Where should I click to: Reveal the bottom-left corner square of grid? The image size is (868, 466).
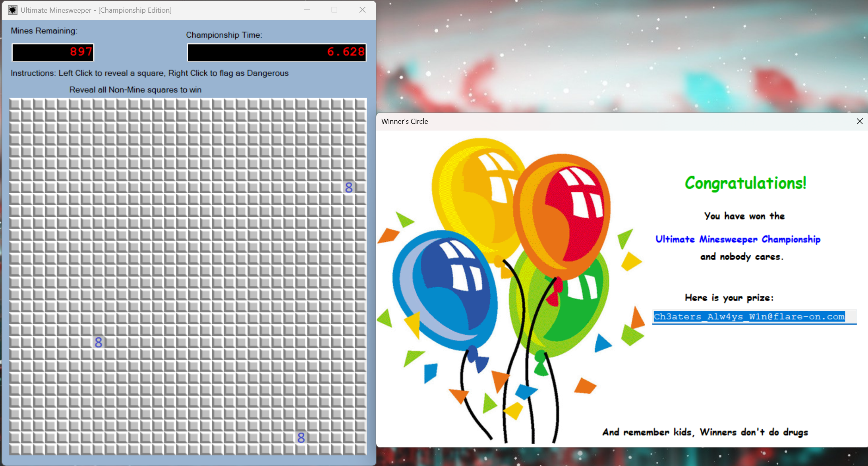pos(15,449)
